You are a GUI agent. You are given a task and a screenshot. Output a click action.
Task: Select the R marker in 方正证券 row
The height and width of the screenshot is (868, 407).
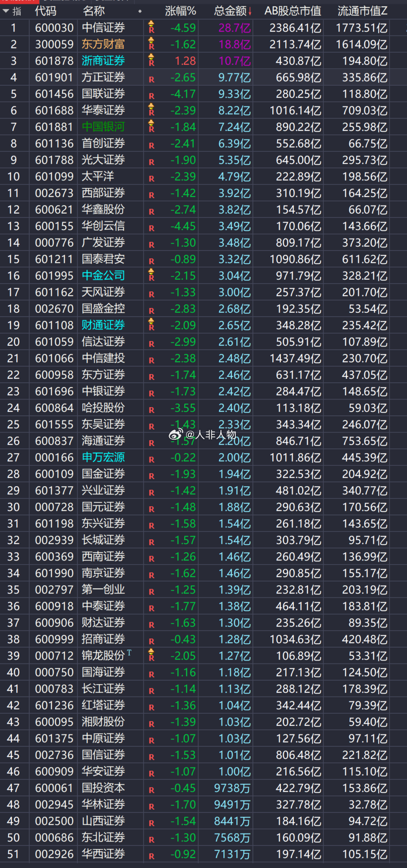[x=151, y=80]
